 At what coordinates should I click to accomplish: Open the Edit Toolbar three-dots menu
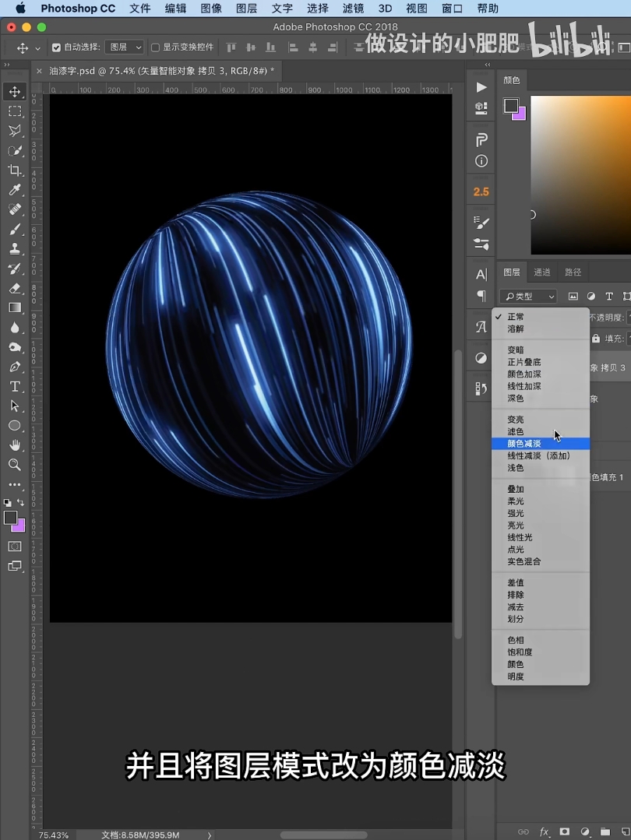tap(15, 485)
